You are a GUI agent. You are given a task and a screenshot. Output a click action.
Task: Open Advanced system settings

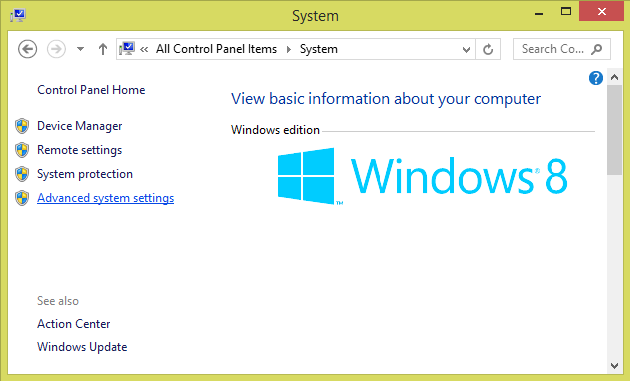click(x=106, y=198)
